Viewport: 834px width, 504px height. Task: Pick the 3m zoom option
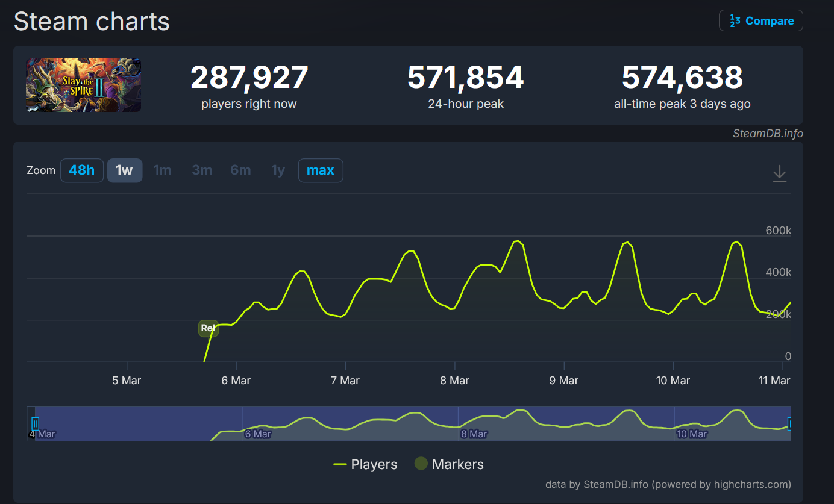[202, 170]
